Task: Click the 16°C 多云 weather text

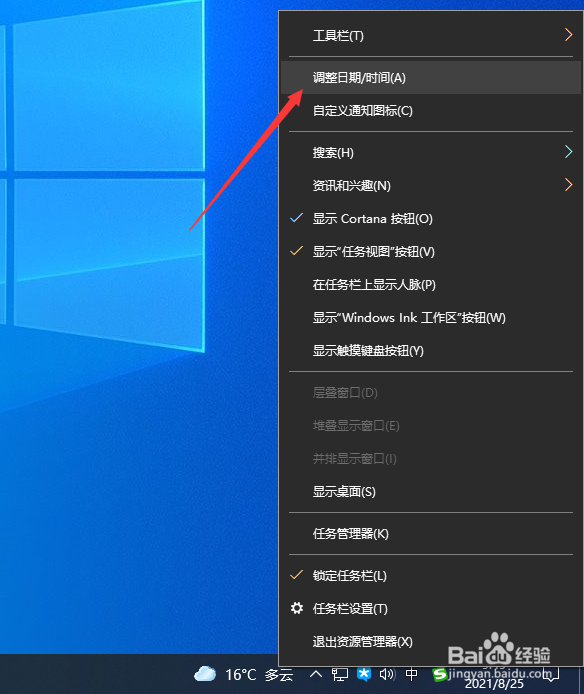Action: [259, 675]
